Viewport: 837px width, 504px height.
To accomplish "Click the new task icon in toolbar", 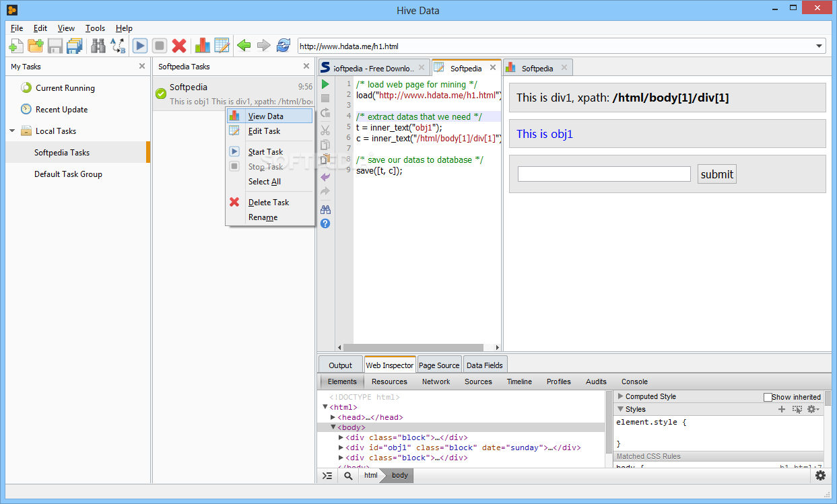I will tap(15, 46).
